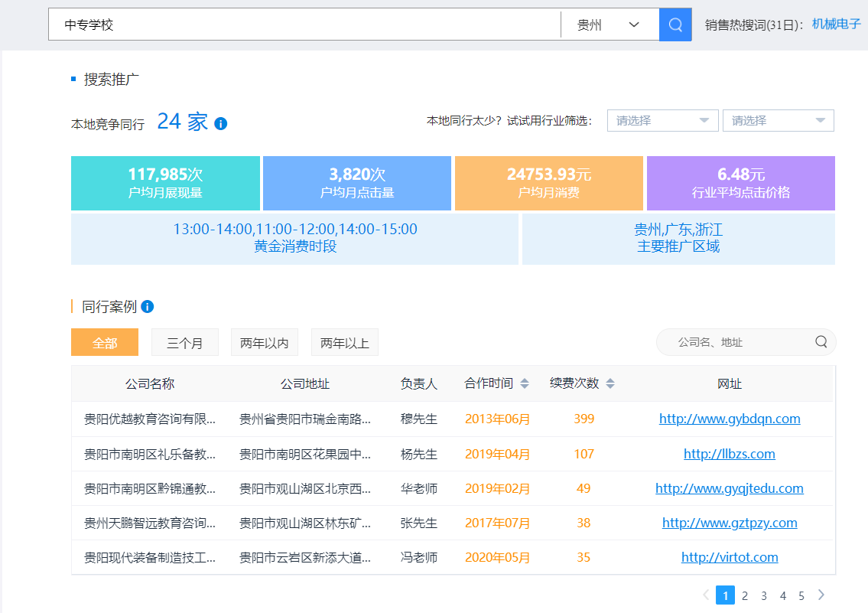Click the blue search magnifier button
The height and width of the screenshot is (613, 868).
coord(675,24)
